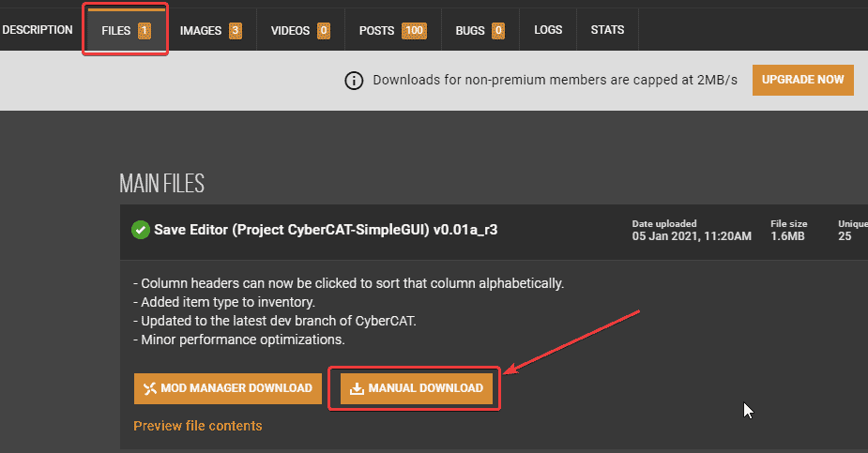Click the green verified checkmark icon

point(141,230)
